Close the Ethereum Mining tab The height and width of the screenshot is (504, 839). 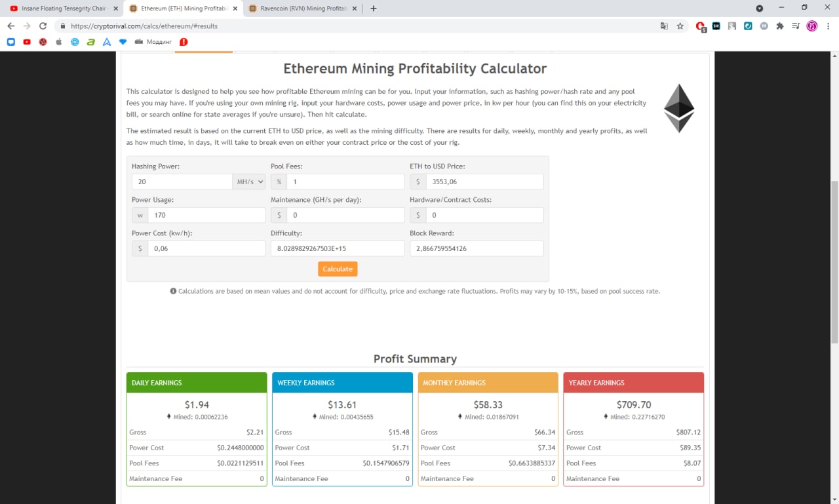point(235,9)
